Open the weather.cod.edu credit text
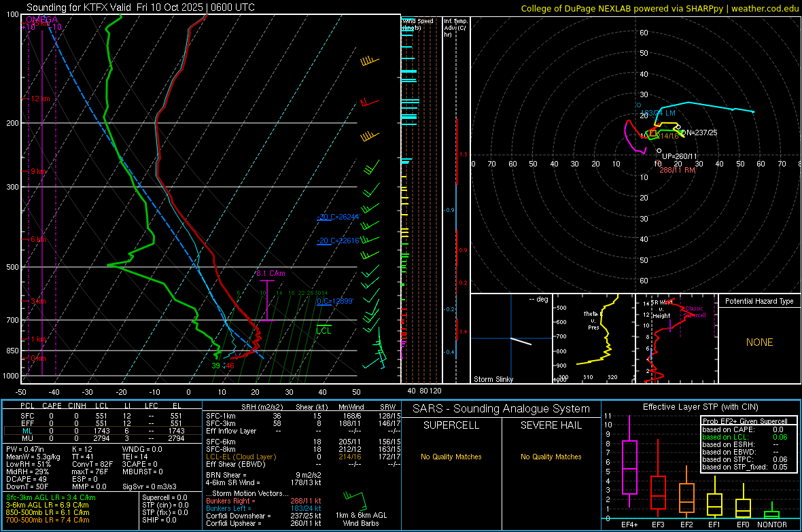This screenshot has height=532, width=802. [765, 8]
